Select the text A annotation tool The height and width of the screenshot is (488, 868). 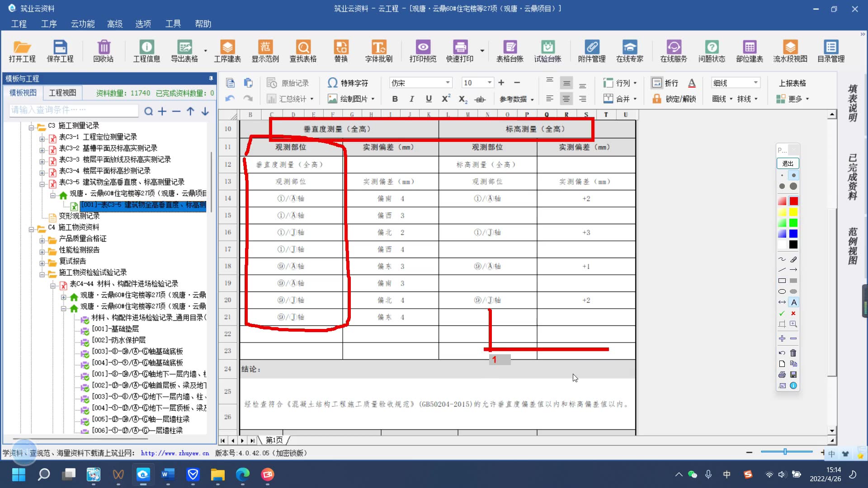793,302
